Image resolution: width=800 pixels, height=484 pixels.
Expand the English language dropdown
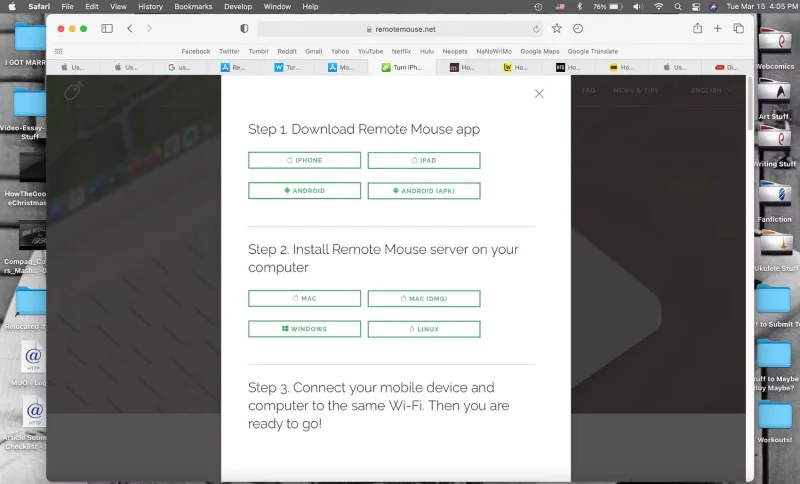click(711, 90)
